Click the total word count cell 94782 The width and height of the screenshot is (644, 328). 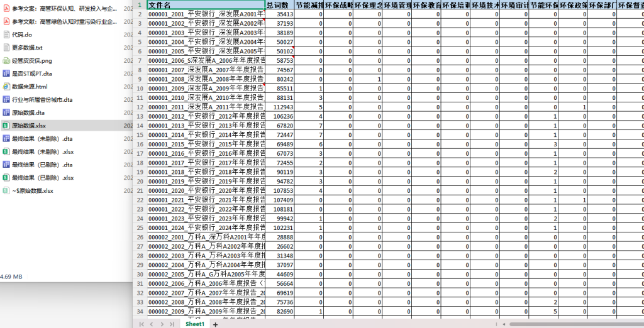[x=280, y=182]
